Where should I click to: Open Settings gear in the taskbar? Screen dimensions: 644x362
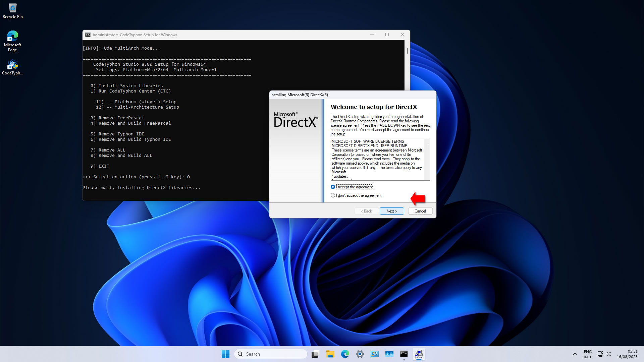360,354
